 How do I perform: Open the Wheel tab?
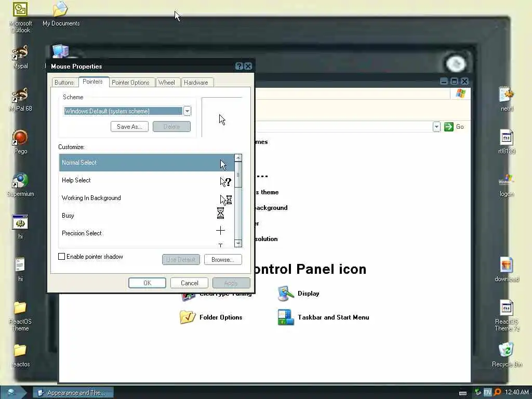coord(167,83)
